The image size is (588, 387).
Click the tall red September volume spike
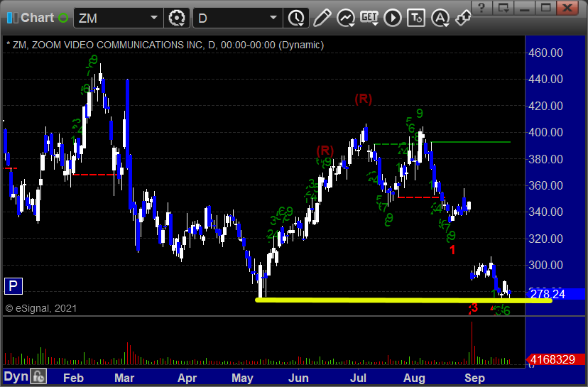(x=472, y=343)
